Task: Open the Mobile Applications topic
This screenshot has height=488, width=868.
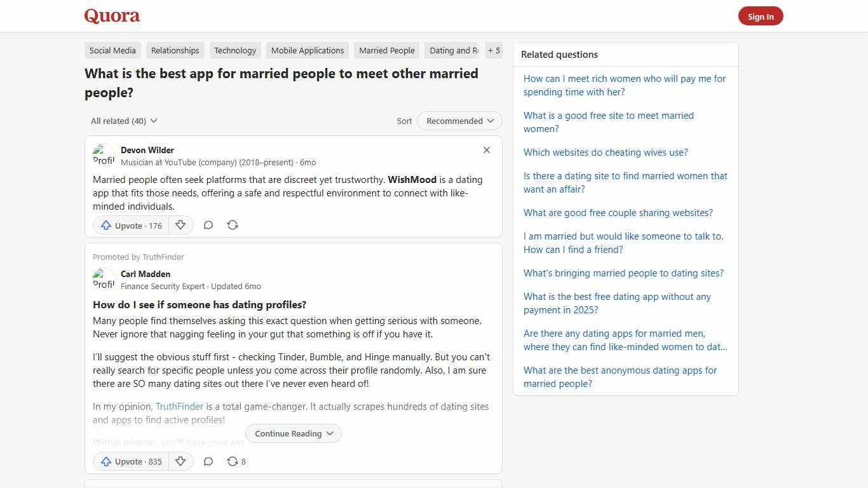Action: pyautogui.click(x=307, y=50)
